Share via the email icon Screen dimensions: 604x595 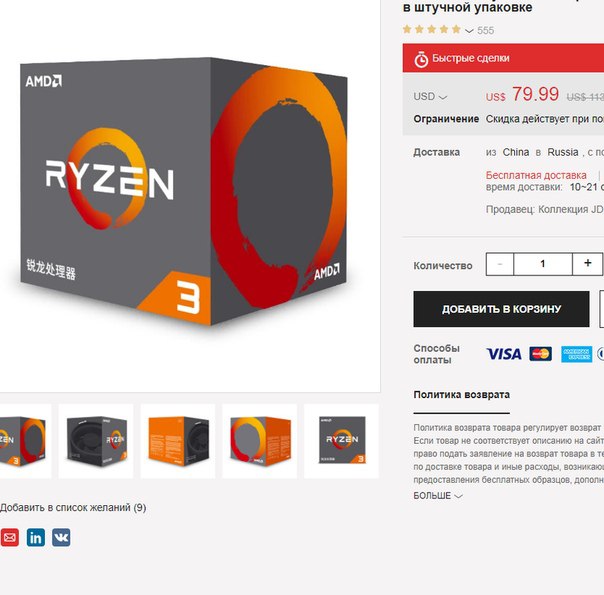coord(9,537)
